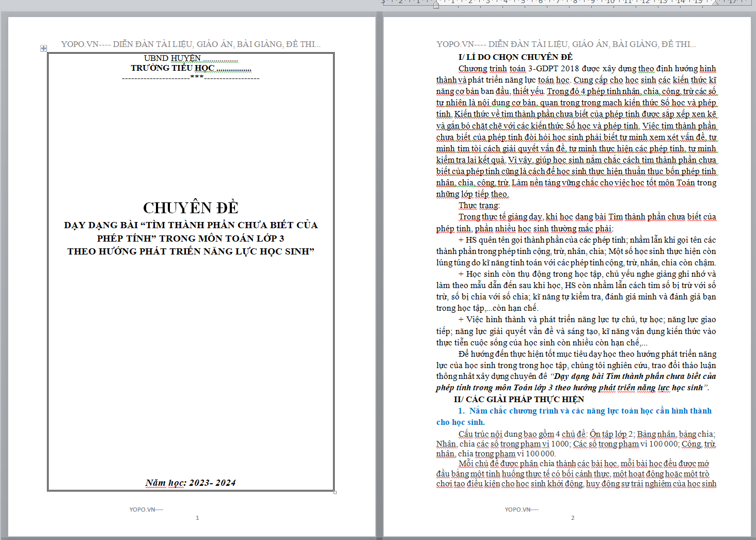The width and height of the screenshot is (756, 540).
Task: Click the heading 'I/ LÍ DO CHỌN CHUYÊN ĐỀ'
Action: point(515,57)
